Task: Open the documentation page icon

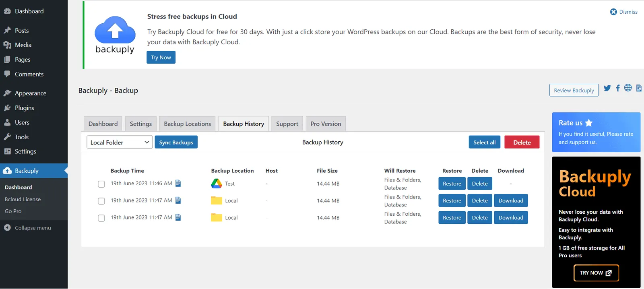Action: click(639, 88)
